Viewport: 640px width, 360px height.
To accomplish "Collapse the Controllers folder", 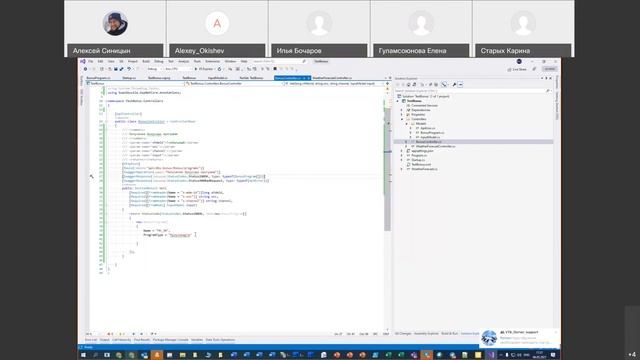I will pos(402,119).
